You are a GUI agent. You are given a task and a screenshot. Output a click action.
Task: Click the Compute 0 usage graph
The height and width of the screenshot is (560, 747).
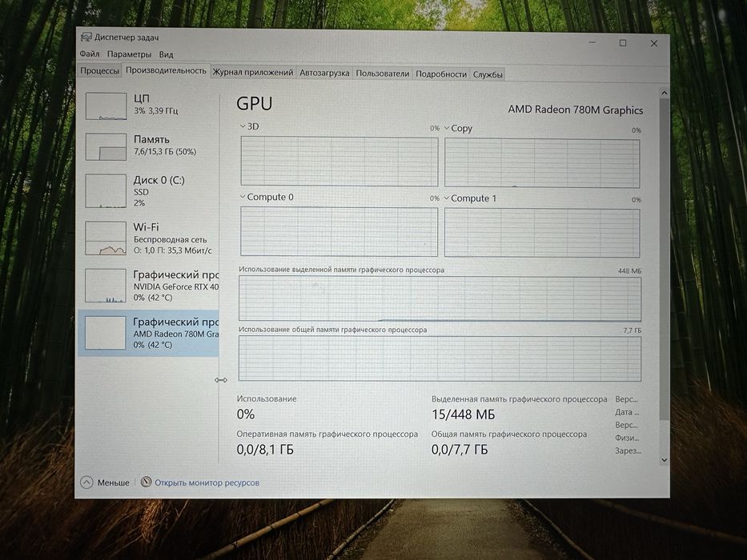tap(339, 231)
